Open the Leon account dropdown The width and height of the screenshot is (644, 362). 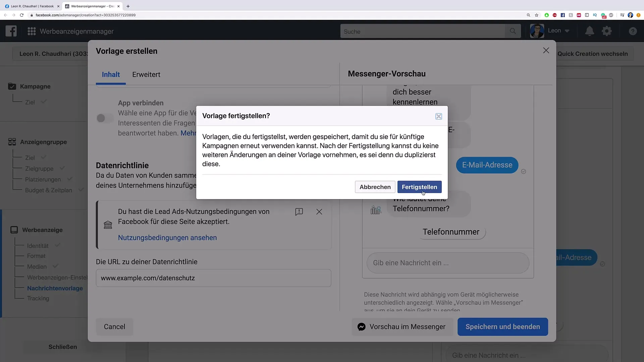tap(558, 31)
